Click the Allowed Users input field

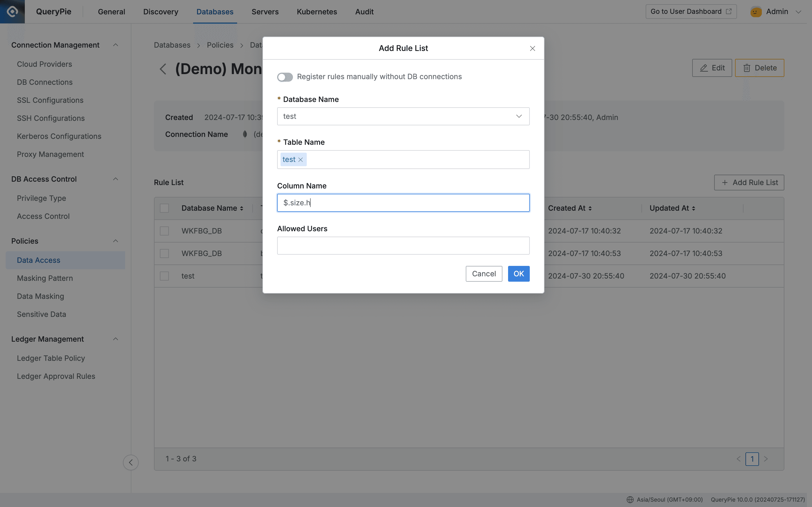(x=403, y=245)
